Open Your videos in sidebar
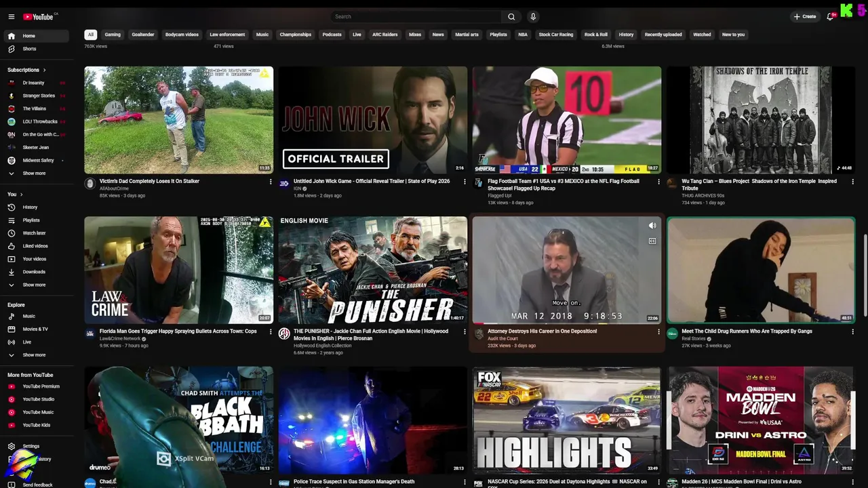This screenshot has width=868, height=488. (x=37, y=259)
